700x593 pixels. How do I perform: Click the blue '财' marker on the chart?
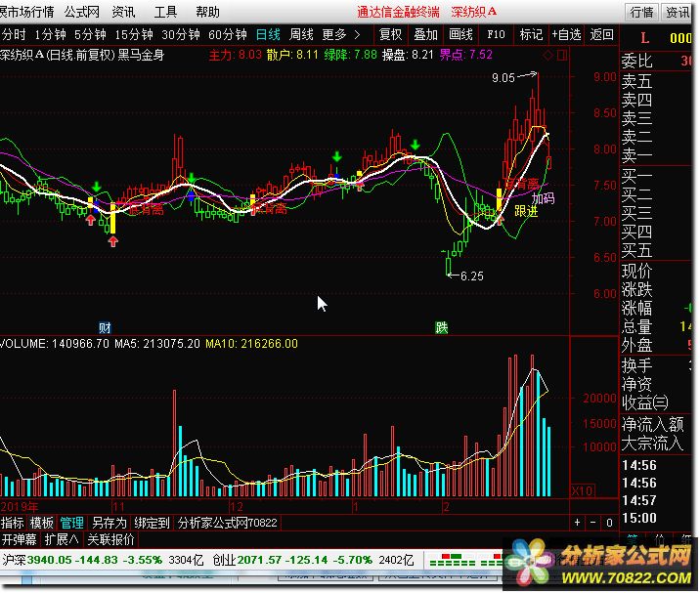(x=105, y=327)
